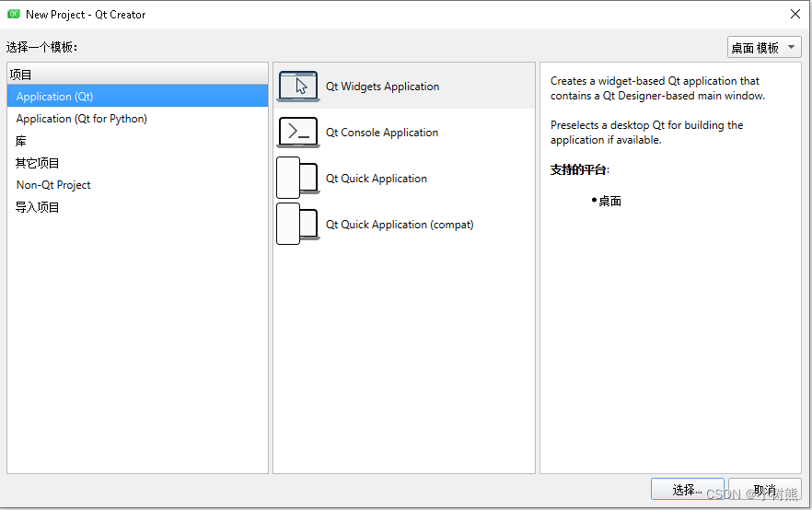This screenshot has height=510, width=812.
Task: Choose Qt Widgets Application template label
Action: pos(382,87)
